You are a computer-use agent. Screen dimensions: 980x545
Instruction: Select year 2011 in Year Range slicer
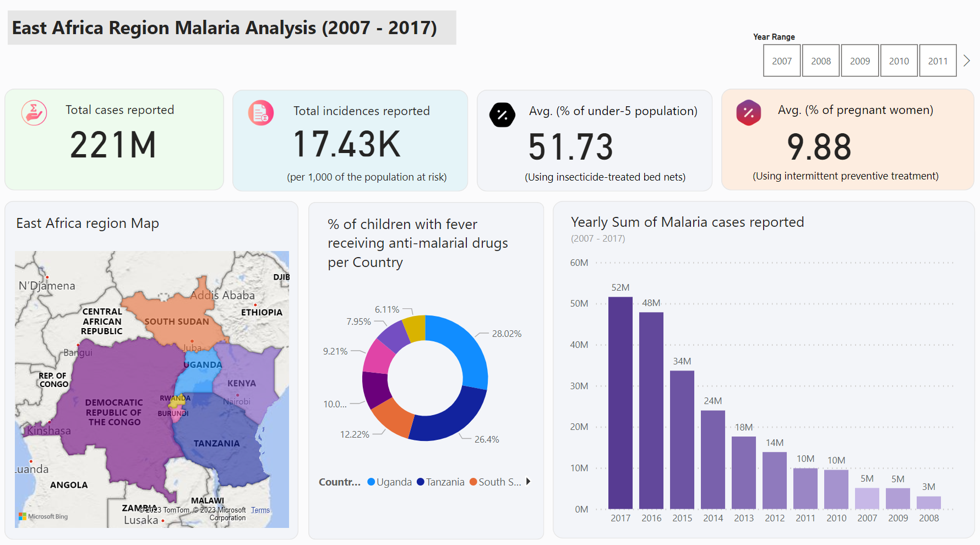click(938, 61)
